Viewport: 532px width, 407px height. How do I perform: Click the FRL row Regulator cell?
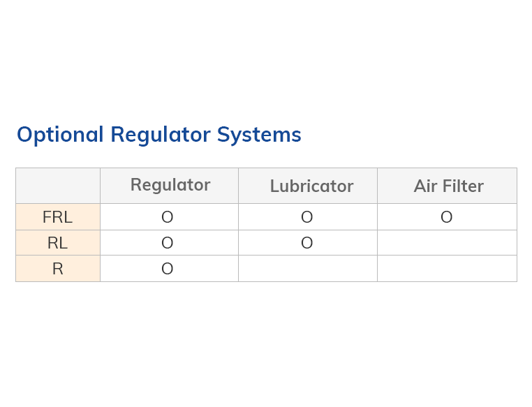point(168,217)
